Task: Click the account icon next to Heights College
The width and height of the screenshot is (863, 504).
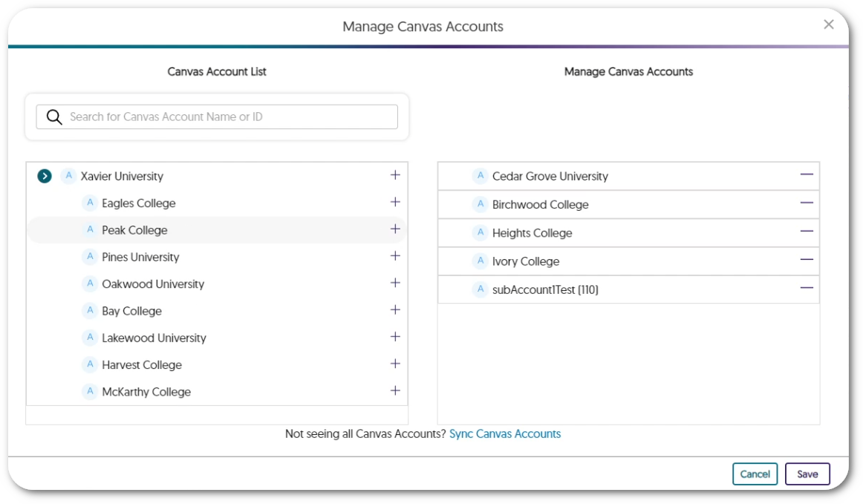Action: coord(480,232)
